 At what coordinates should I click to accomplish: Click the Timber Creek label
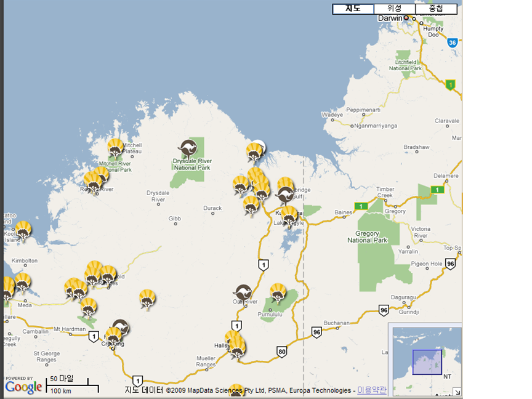(x=385, y=192)
